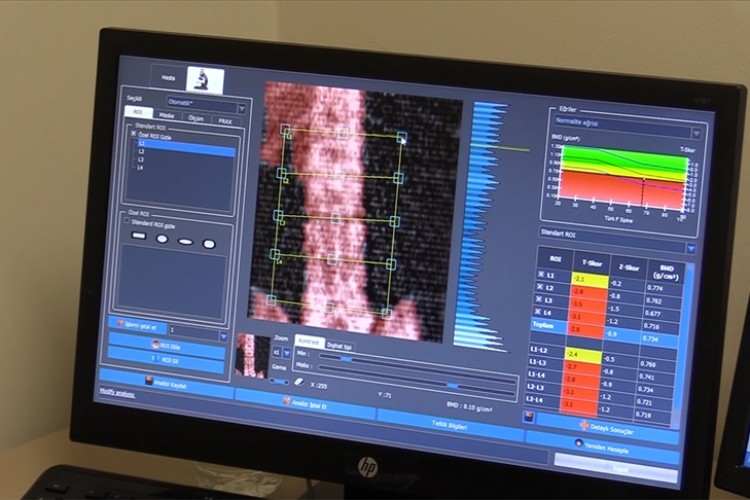The image size is (750, 500).
Task: Choose the rightmost oval custom ROI shape
Action: coord(209,244)
